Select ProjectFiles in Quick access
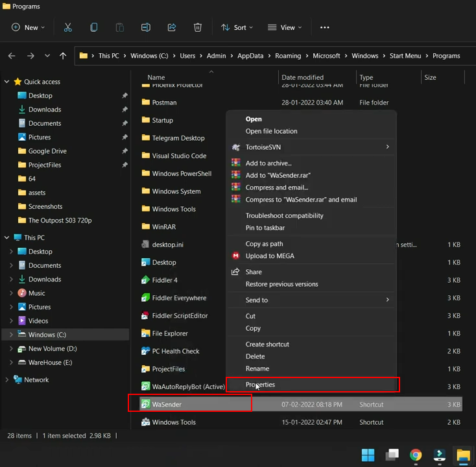Image resolution: width=476 pixels, height=467 pixels. point(44,165)
